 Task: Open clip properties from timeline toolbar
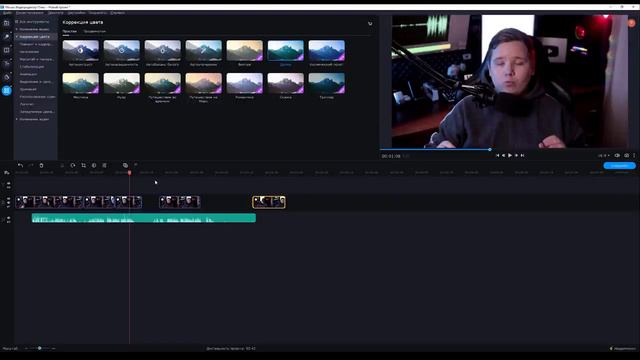click(104, 165)
